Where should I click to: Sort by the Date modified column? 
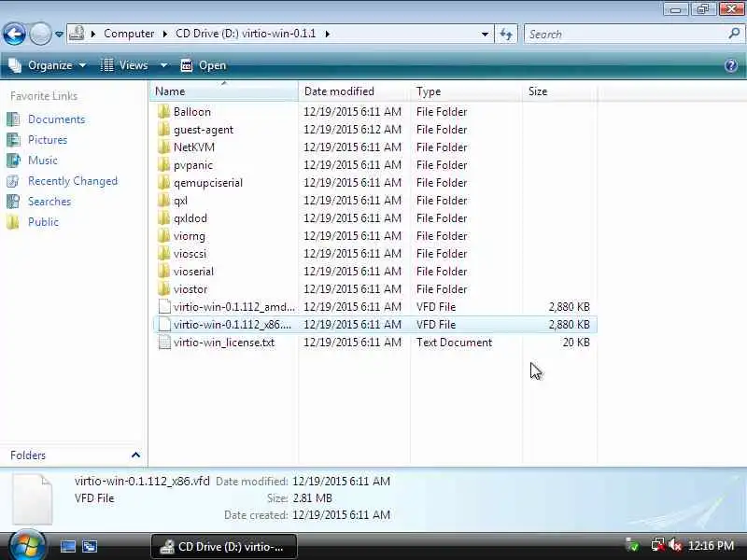[354, 91]
